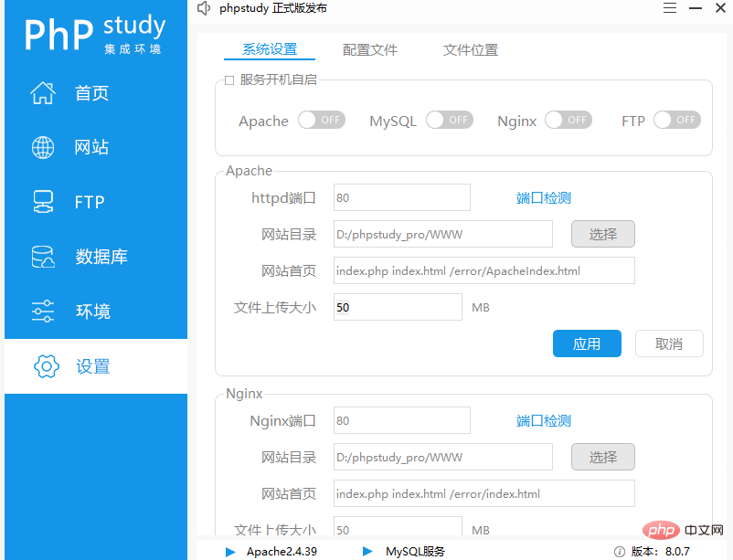733x560 pixels.
Task: Click Nginx 端口检测 link
Action: [544, 421]
